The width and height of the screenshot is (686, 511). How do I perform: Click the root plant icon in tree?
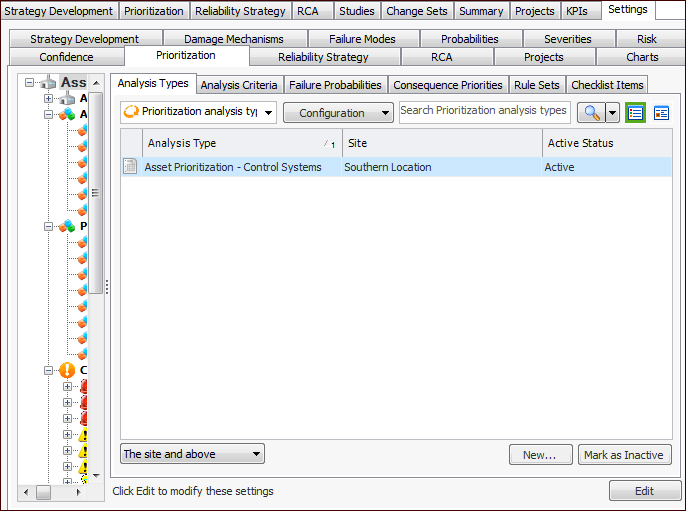click(x=48, y=82)
